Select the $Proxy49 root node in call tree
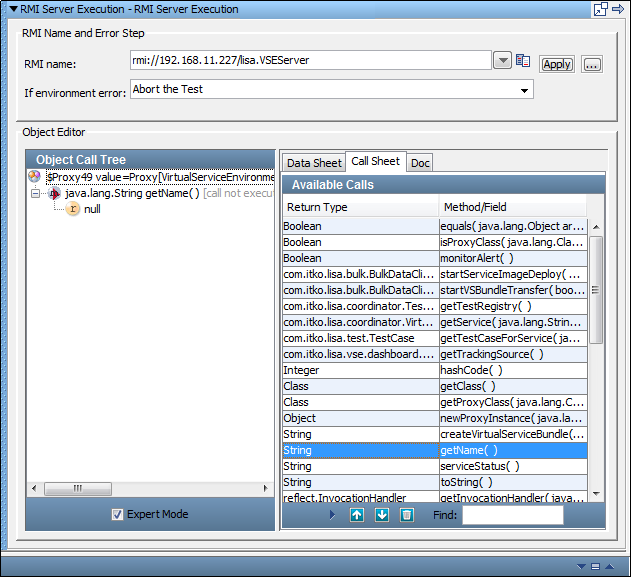This screenshot has height=577, width=631. (x=160, y=177)
